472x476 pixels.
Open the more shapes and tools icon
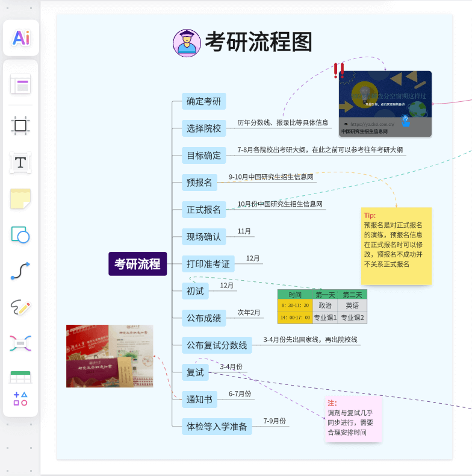pyautogui.click(x=20, y=398)
